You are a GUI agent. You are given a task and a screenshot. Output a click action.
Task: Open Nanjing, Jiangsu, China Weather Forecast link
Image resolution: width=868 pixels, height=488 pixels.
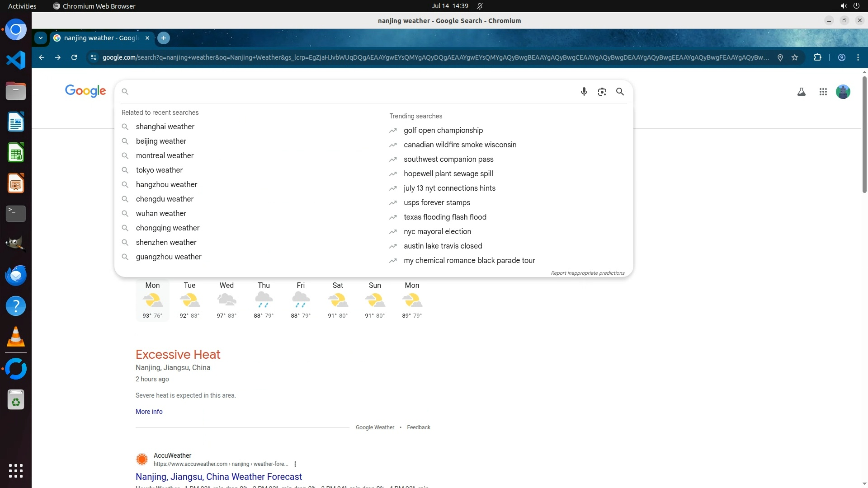click(x=218, y=477)
